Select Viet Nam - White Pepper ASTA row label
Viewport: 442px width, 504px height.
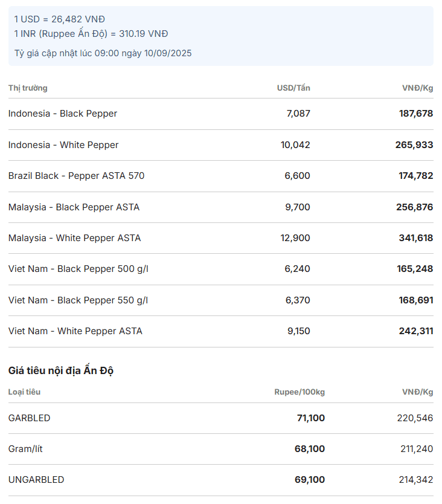75,331
